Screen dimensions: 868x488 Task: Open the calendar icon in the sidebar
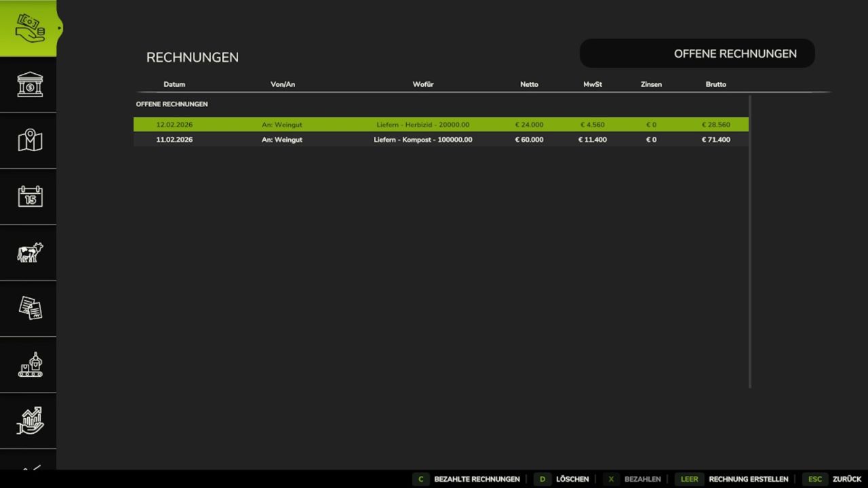(28, 197)
